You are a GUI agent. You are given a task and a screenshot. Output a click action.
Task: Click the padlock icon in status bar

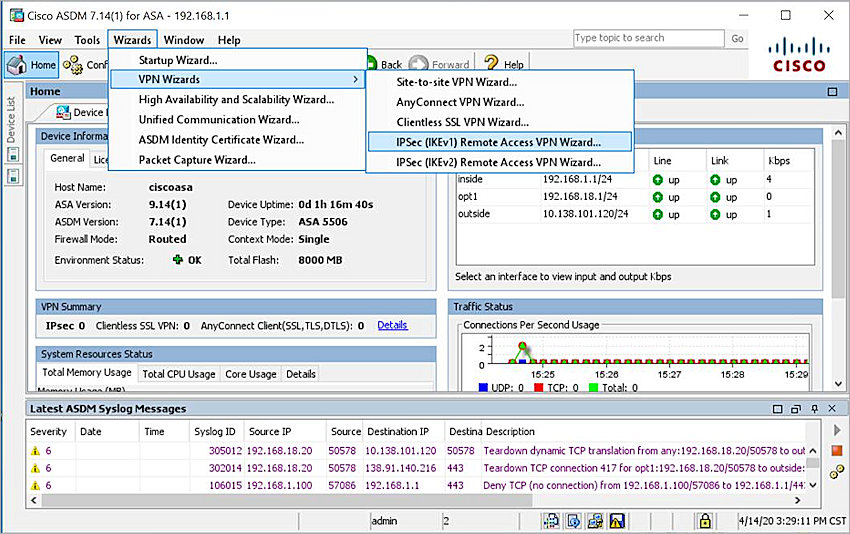point(704,521)
